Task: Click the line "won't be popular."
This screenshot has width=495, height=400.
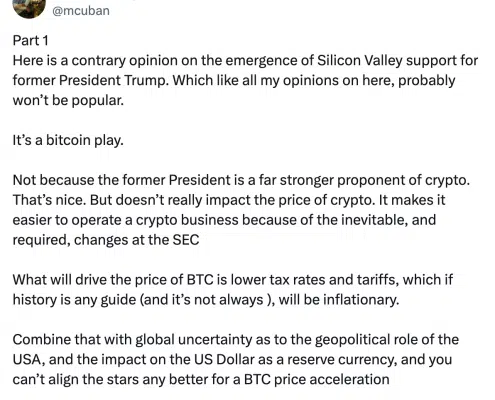Action: [68, 100]
